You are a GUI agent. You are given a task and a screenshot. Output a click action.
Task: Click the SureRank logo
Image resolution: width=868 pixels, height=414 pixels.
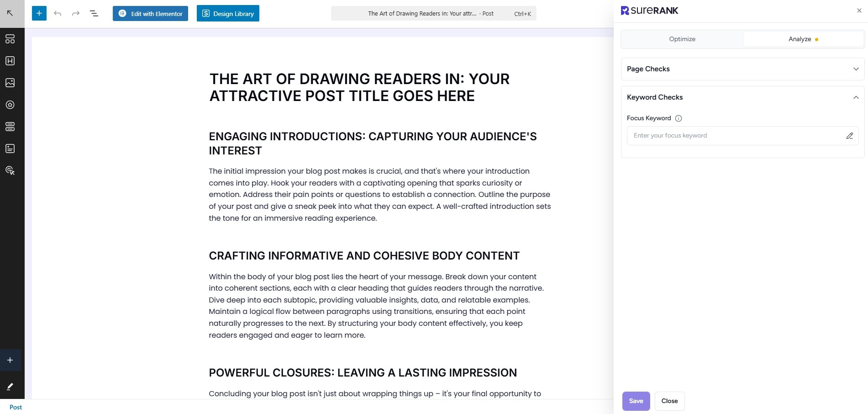tap(649, 11)
